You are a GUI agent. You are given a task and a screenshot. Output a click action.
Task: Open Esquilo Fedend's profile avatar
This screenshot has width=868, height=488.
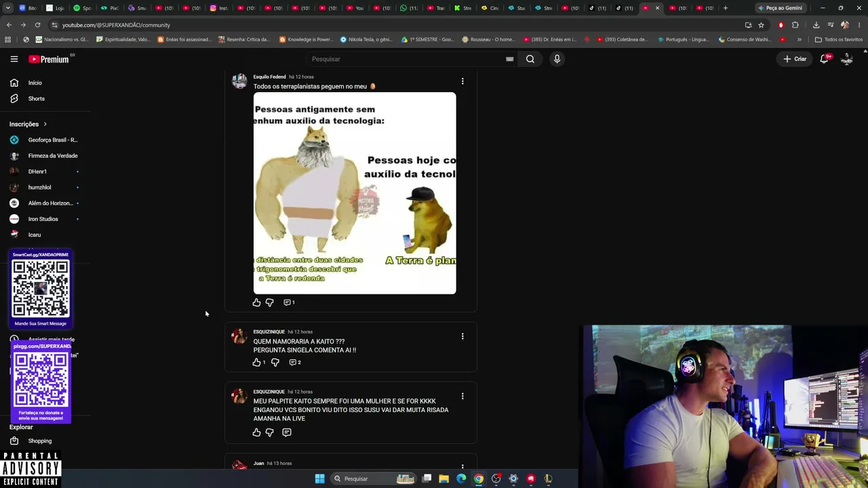pyautogui.click(x=239, y=81)
